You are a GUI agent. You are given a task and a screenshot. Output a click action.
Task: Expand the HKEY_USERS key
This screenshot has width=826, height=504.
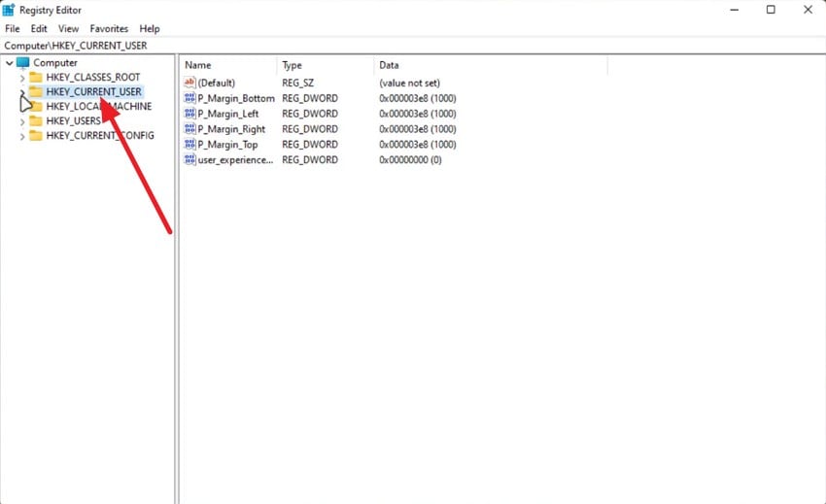click(x=22, y=121)
